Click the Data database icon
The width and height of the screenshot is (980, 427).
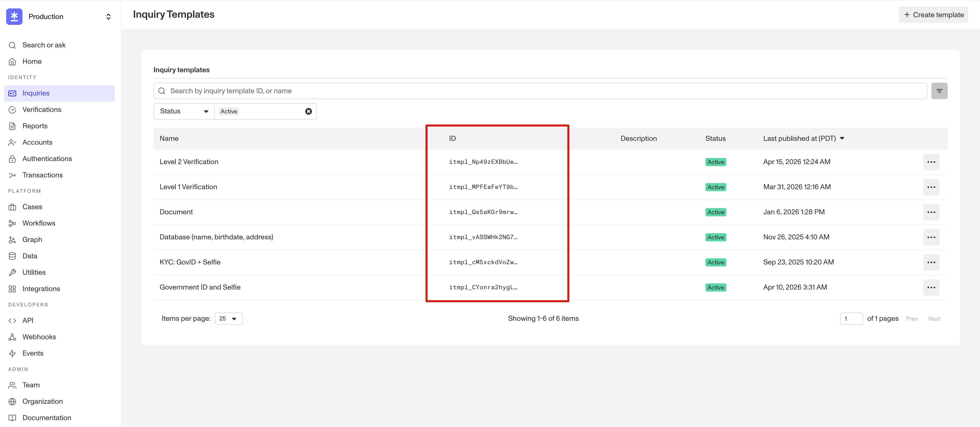click(12, 256)
